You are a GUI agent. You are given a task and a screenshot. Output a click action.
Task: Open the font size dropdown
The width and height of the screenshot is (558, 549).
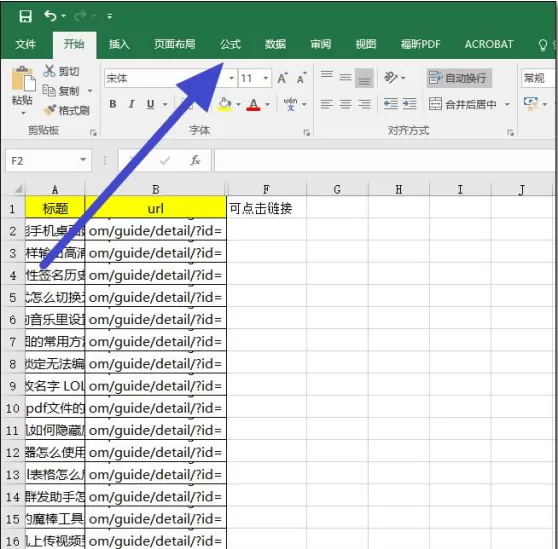point(265,78)
